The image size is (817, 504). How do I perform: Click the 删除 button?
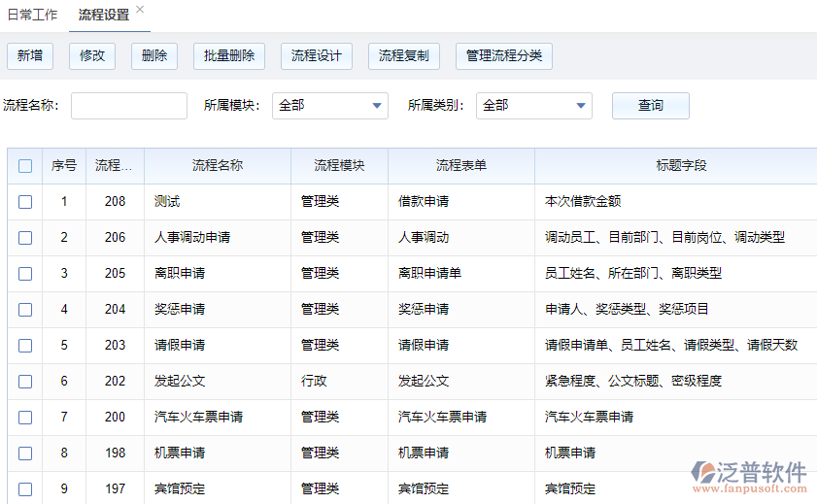154,56
